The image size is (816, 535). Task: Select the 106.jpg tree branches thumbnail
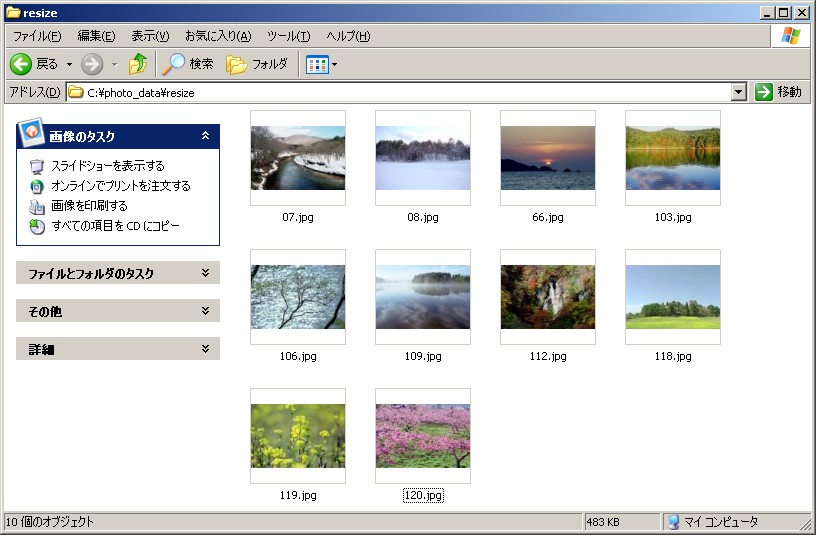point(298,297)
